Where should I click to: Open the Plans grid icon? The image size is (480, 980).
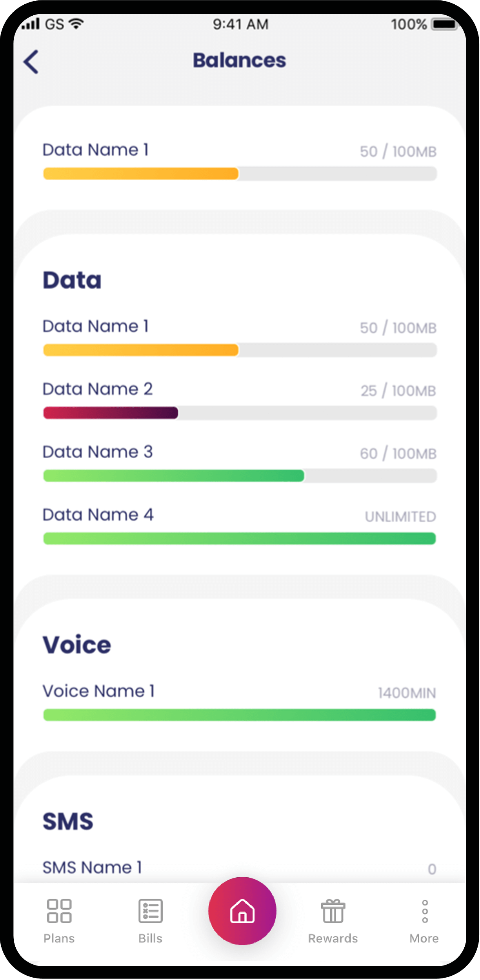tap(59, 911)
